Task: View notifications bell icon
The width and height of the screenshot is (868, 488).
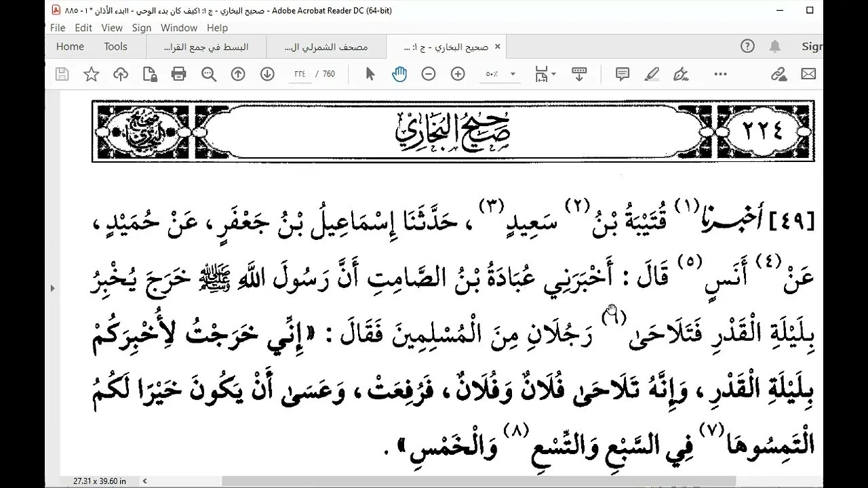Action: (774, 46)
